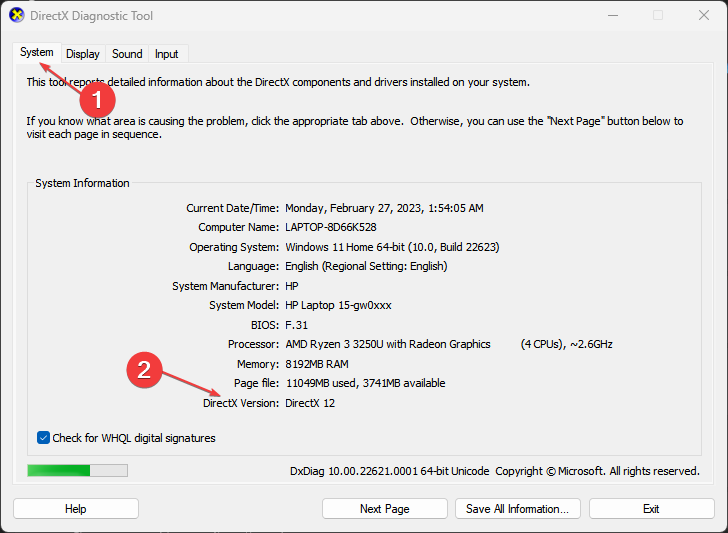Click the DirectX Diagnostic Tool window title
The height and width of the screenshot is (533, 728).
click(91, 16)
